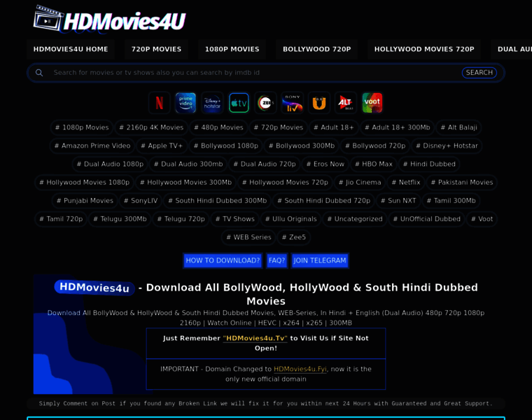Open the # 480p Movies tag
Viewport: 532px width, 420px height.
point(218,127)
